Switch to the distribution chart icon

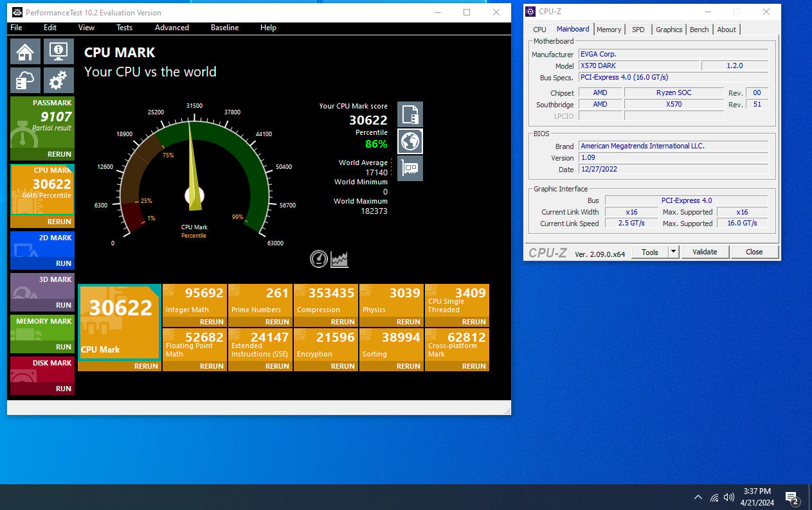pyautogui.click(x=339, y=259)
